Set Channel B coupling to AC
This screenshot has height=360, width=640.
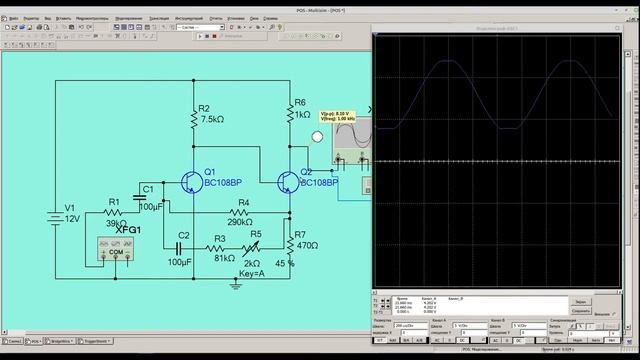coord(495,340)
